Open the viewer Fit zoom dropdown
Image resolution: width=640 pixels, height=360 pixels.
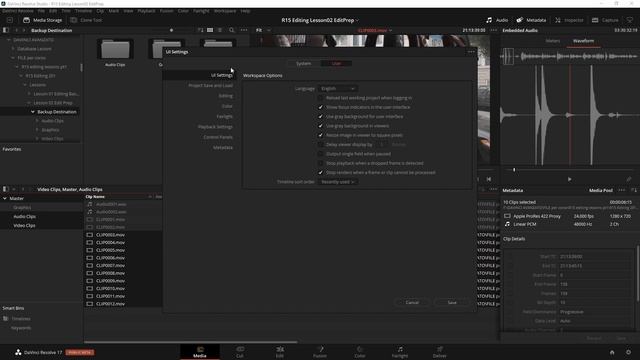tap(263, 30)
